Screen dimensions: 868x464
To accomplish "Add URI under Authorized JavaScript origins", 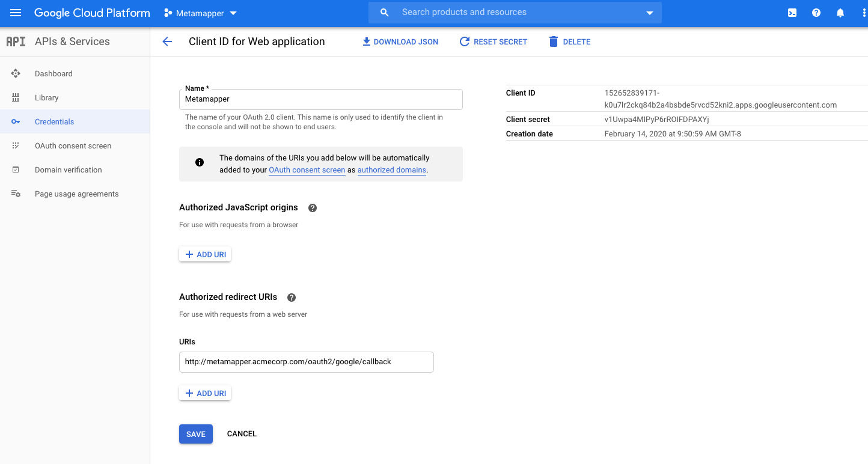I will [205, 254].
